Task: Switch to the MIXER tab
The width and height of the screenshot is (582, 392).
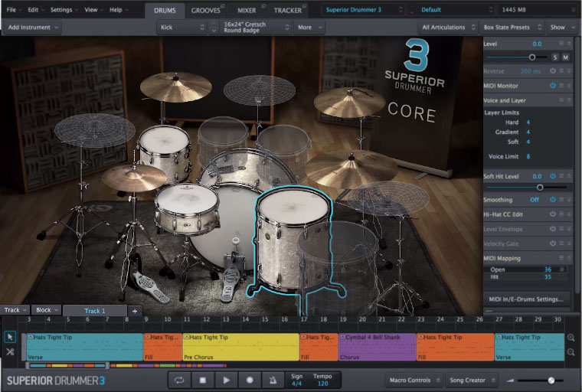Action: coord(247,11)
